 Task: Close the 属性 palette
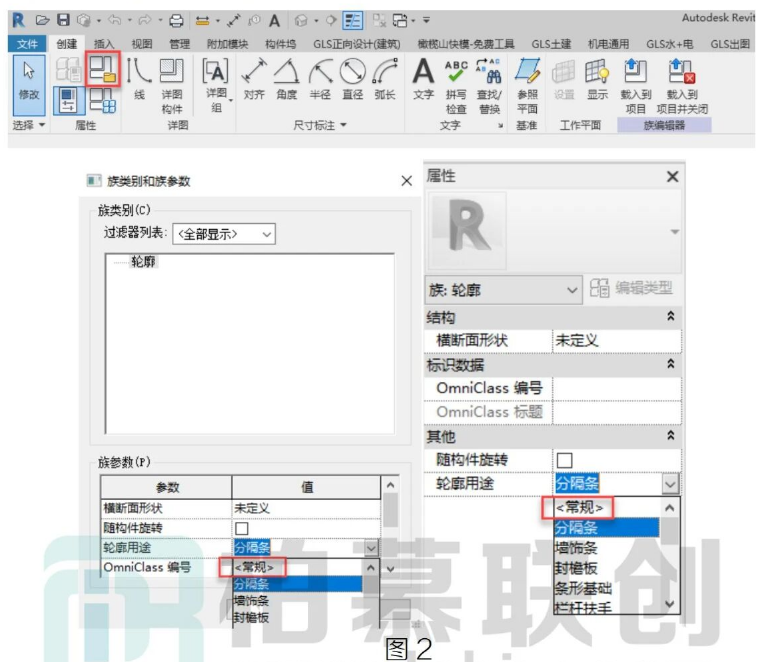tap(672, 177)
